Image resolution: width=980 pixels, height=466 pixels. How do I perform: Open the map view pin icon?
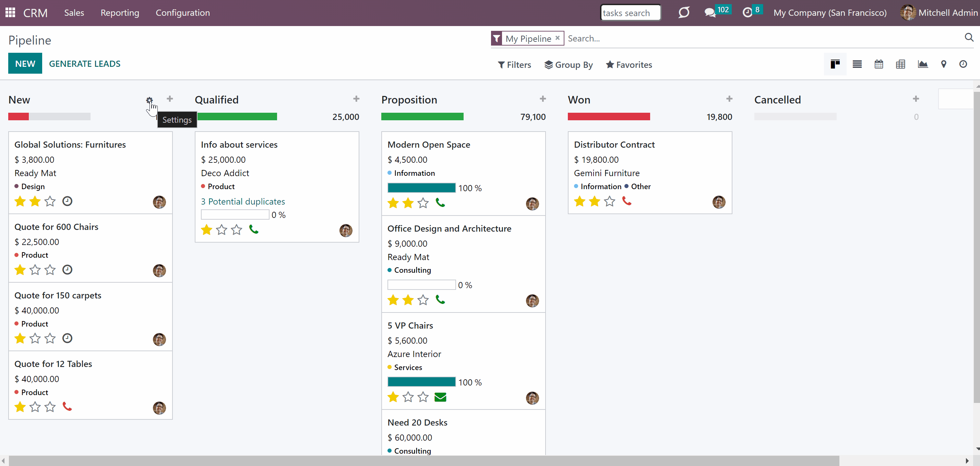point(943,64)
